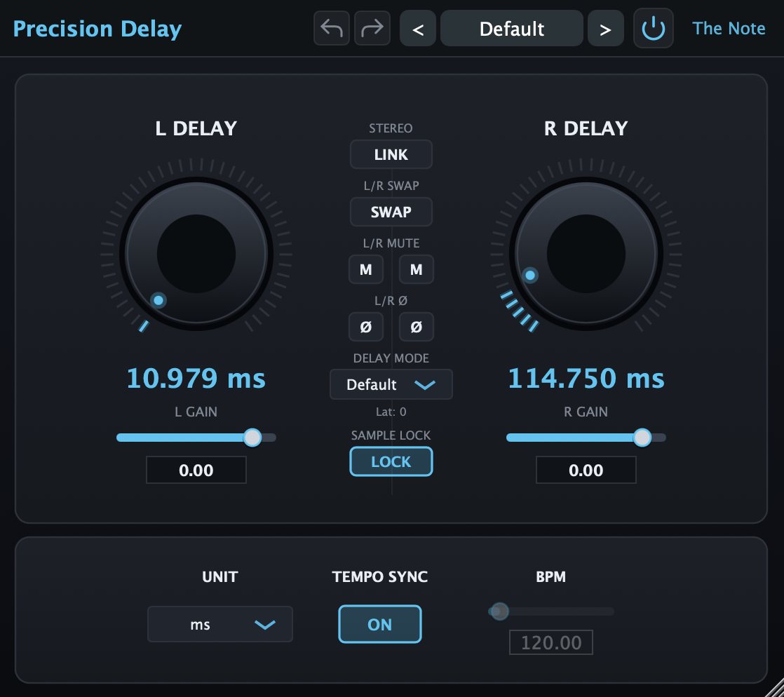Image resolution: width=784 pixels, height=697 pixels.
Task: Open the Default preset name selector
Action: tap(511, 29)
